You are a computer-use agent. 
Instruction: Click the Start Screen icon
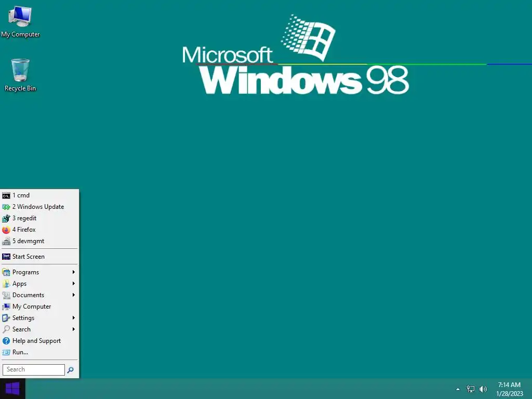tap(6, 257)
